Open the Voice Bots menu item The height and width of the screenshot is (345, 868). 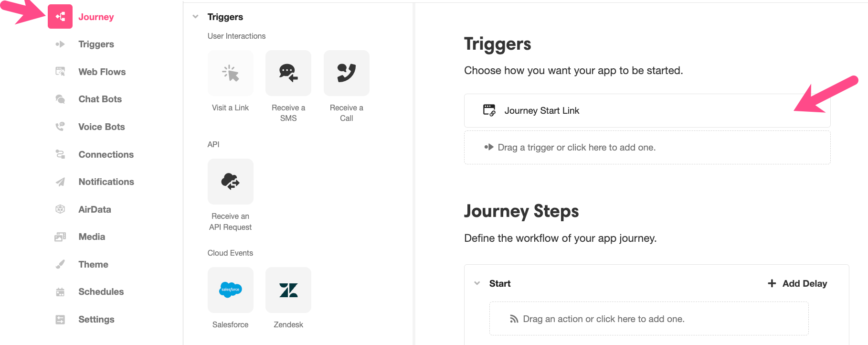pos(101,127)
